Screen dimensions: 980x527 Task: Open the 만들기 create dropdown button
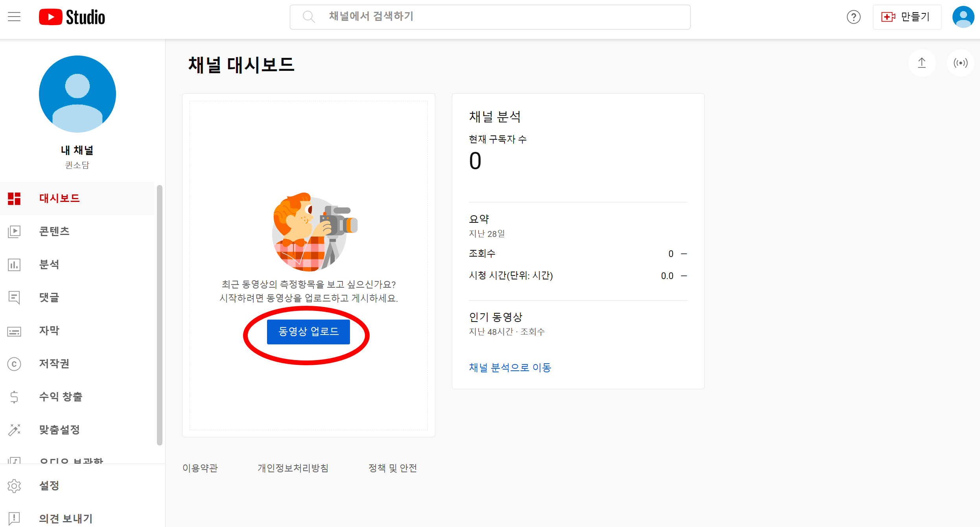pos(907,17)
